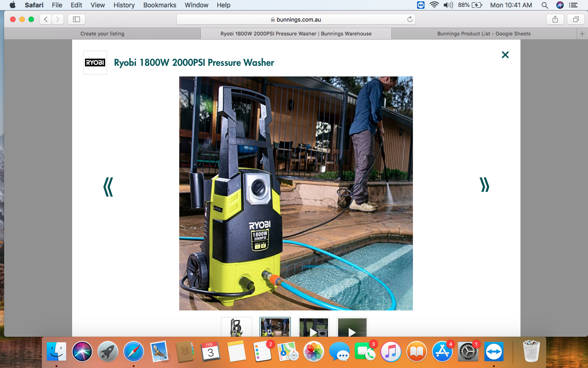Open iTunes from the Dock
Image resolution: width=588 pixels, height=368 pixels.
click(x=391, y=352)
